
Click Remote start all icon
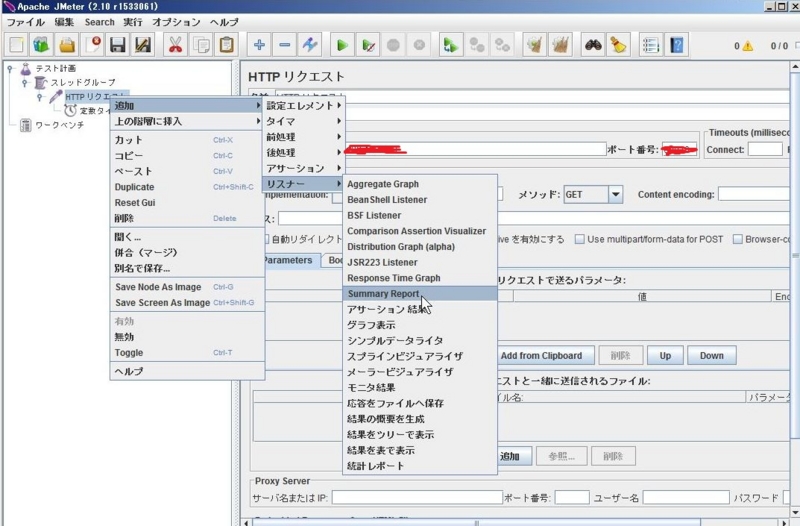tap(451, 45)
